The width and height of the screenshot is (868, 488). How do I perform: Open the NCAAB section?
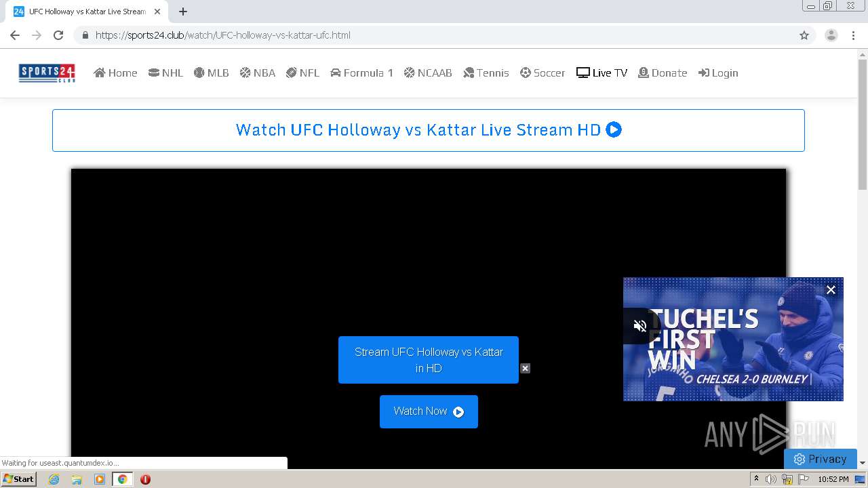[x=428, y=73]
